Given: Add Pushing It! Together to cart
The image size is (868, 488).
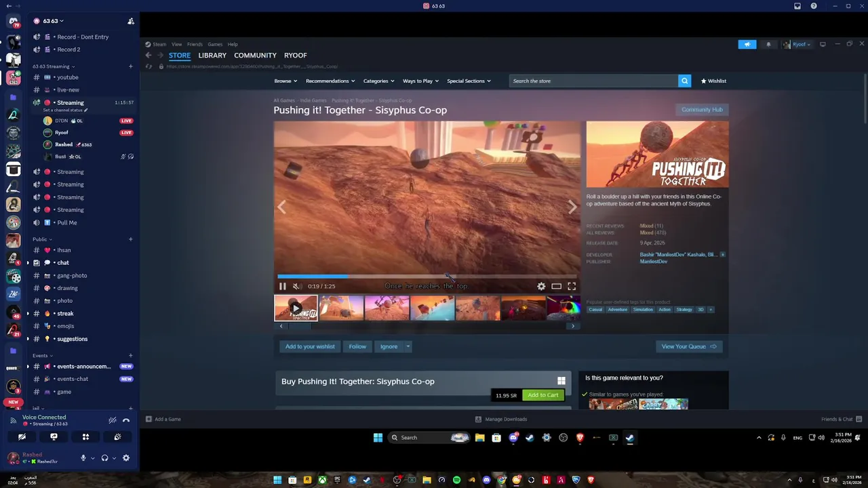Looking at the screenshot, I should (x=542, y=395).
